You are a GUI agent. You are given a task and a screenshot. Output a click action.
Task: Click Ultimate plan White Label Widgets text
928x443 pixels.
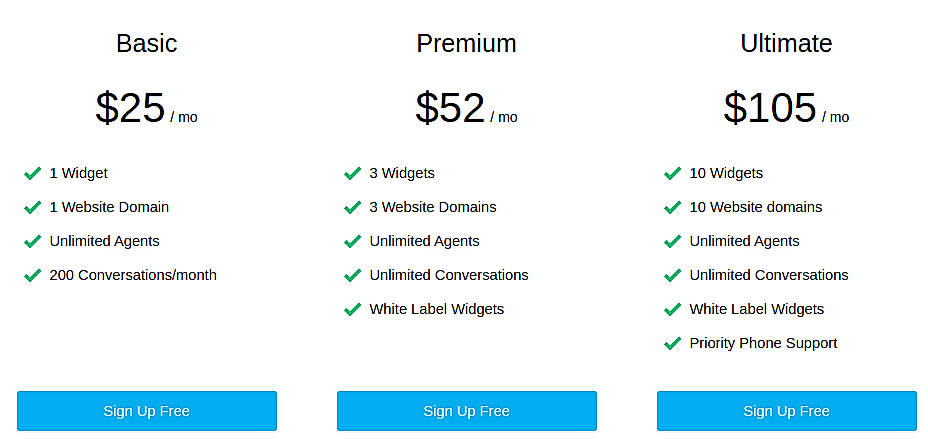click(756, 309)
